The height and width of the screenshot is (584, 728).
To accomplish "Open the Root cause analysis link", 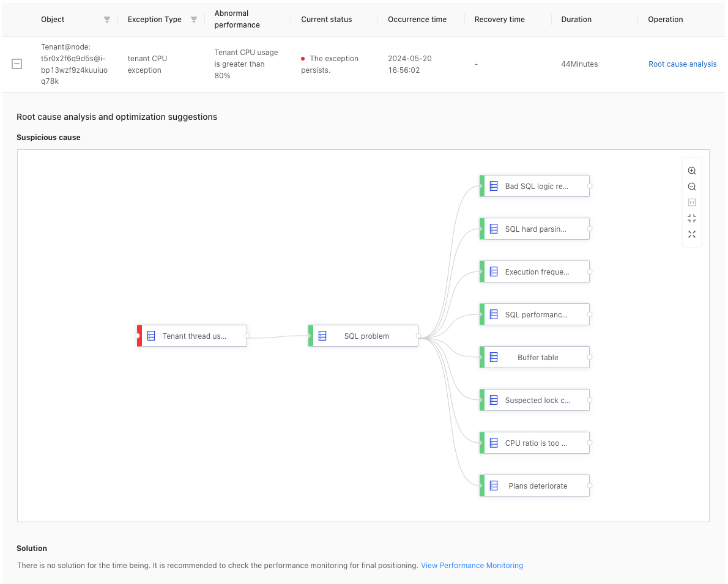I will (x=682, y=64).
